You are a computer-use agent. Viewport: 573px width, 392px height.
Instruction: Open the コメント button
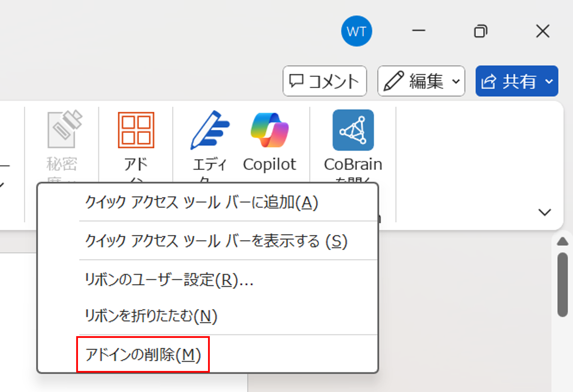[325, 81]
